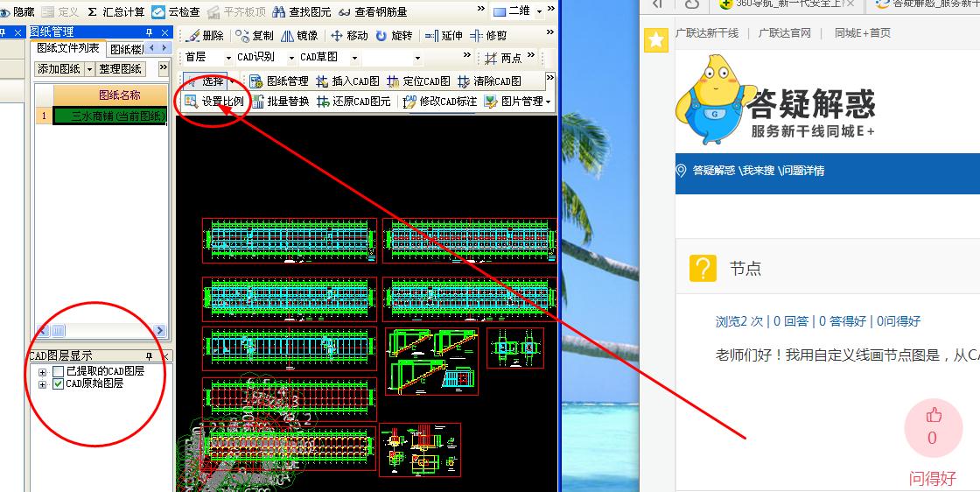
Task: Open the 选择 tool dropdown arrow
Action: [x=233, y=81]
